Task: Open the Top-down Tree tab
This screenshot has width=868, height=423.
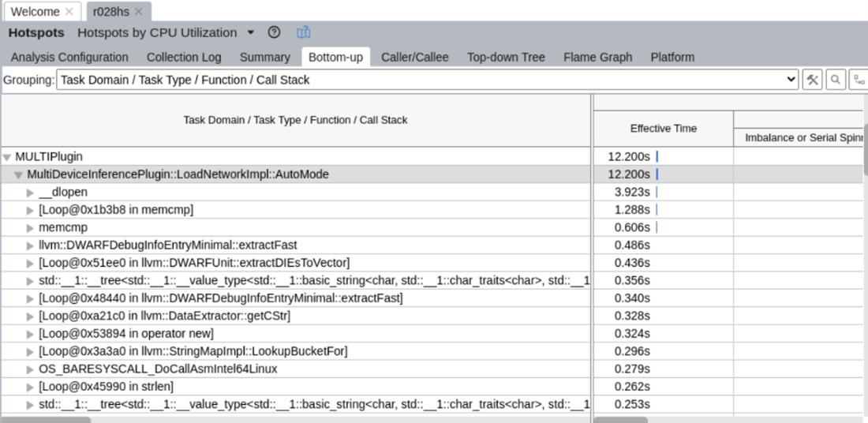Action: [x=506, y=57]
